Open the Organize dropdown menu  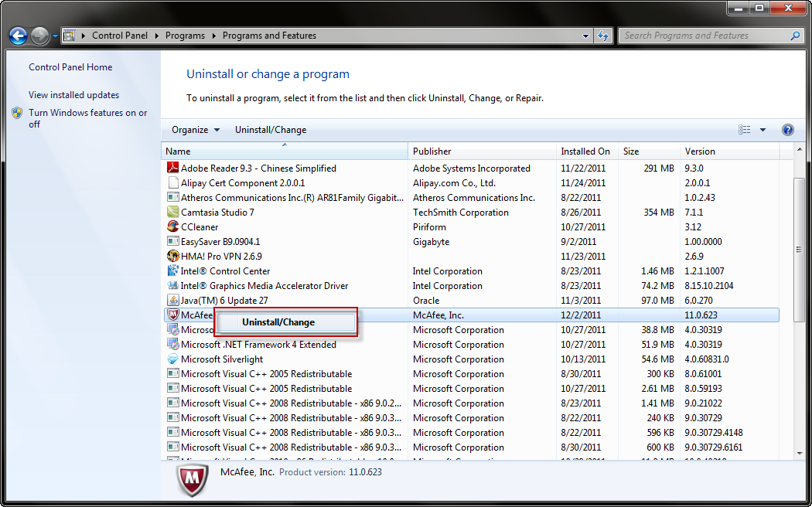(196, 130)
